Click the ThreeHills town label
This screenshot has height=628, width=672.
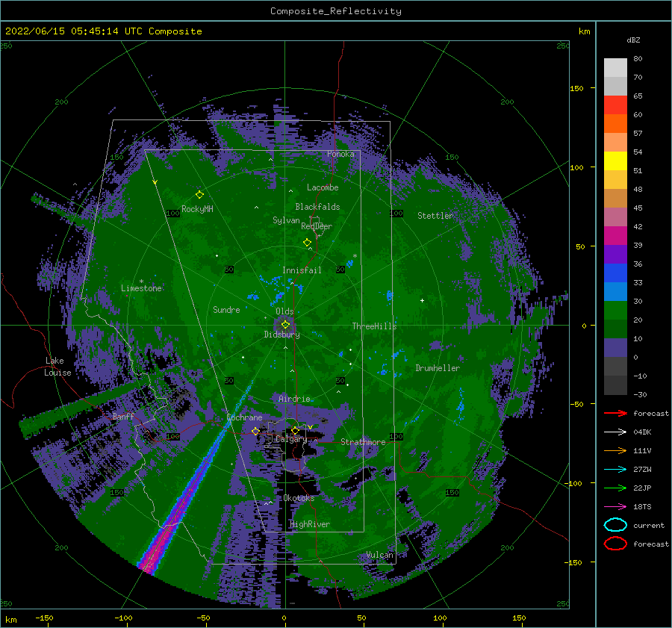[374, 326]
